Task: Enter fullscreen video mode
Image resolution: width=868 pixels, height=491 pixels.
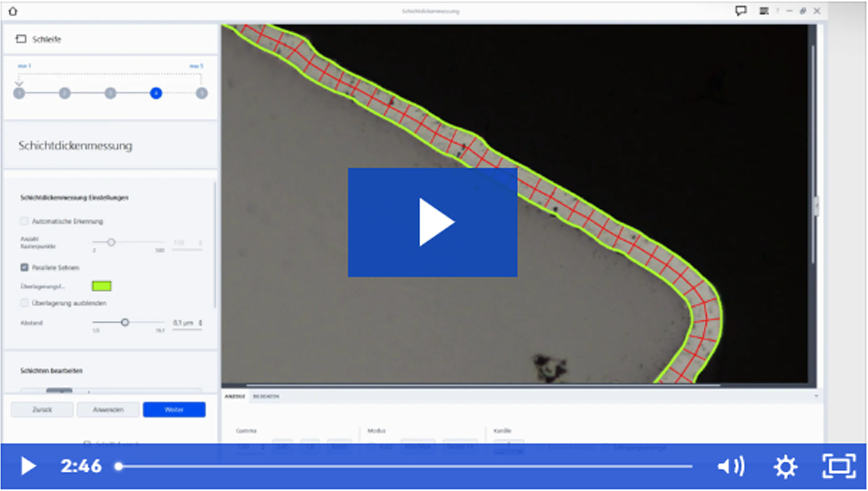Action: [x=839, y=466]
